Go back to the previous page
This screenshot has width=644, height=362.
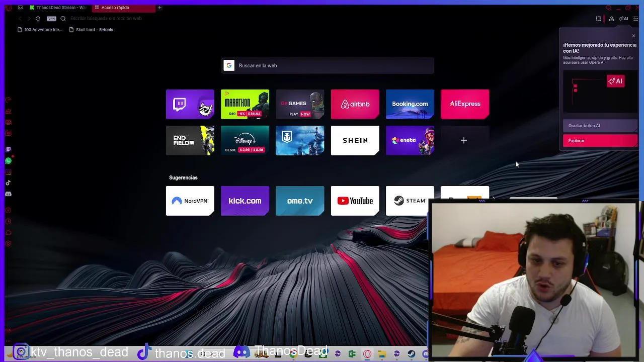point(20,19)
